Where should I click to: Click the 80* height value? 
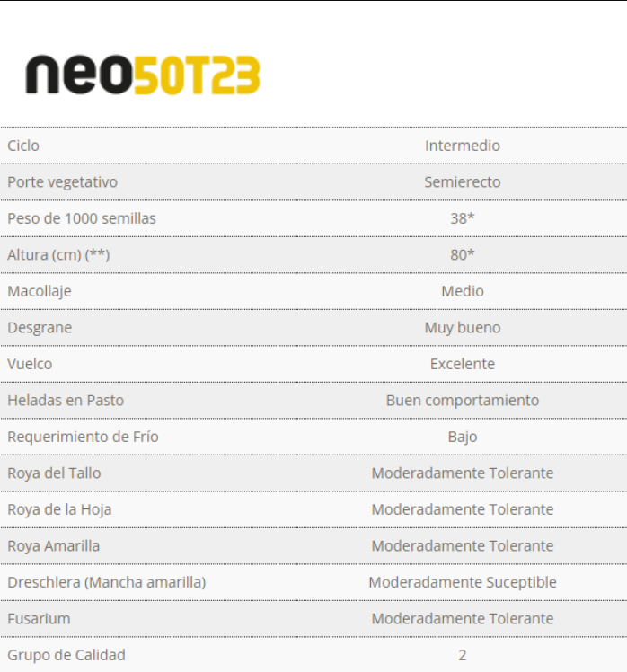(463, 255)
